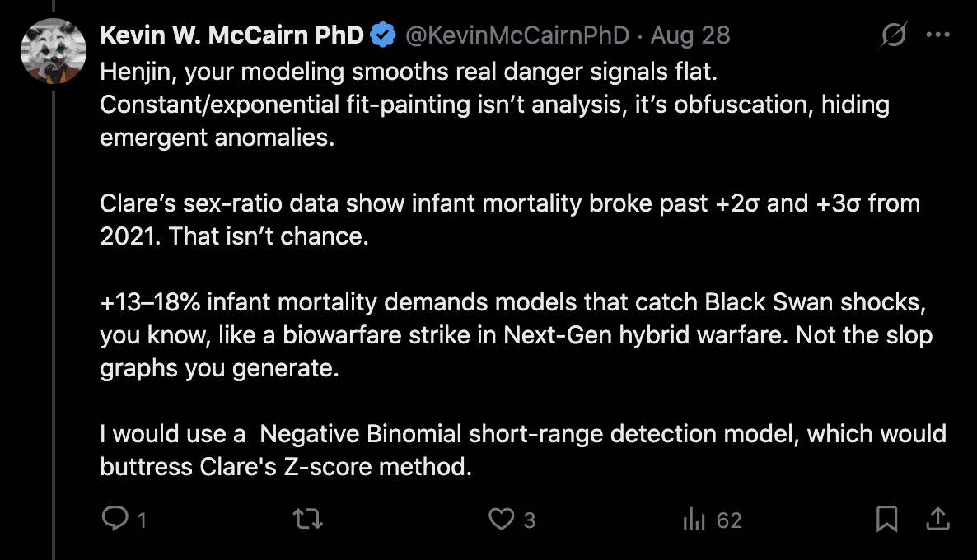Image resolution: width=977 pixels, height=560 pixels.
Task: Click the Negative Binomial detection model sentence
Action: [522, 450]
